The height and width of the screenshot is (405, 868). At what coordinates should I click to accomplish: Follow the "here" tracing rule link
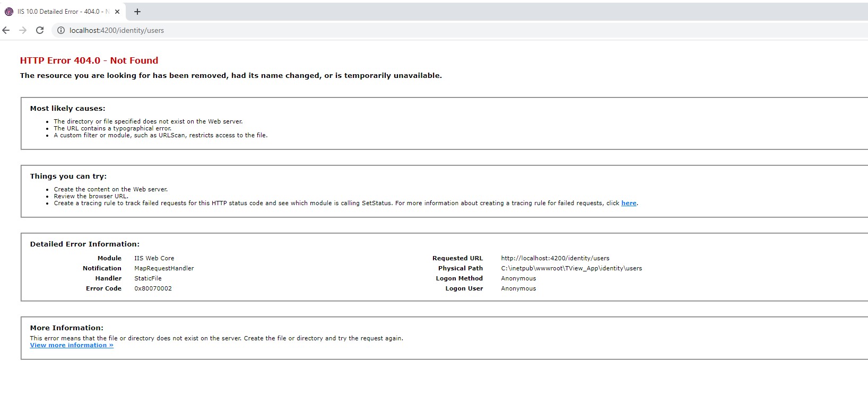pyautogui.click(x=629, y=203)
